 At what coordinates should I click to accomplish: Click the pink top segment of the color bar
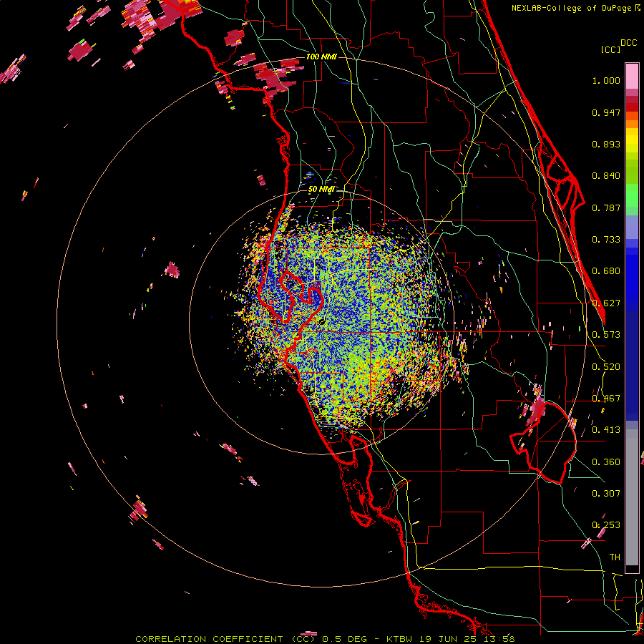[632, 76]
